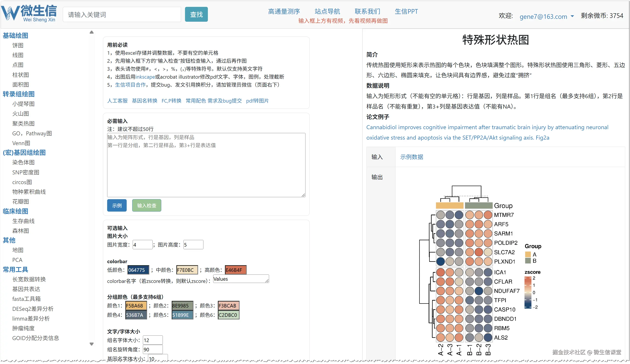Pick group color 1 swatch F5BA68

(136, 305)
